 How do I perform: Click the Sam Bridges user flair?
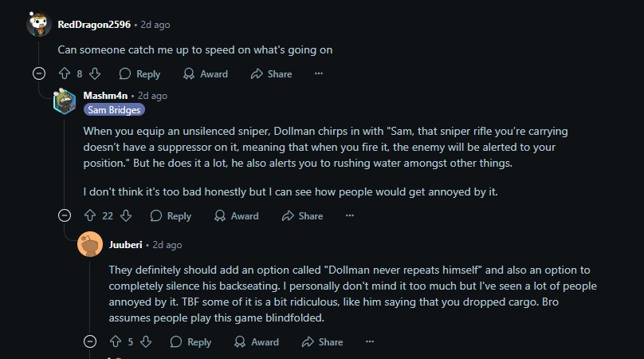[x=114, y=110]
